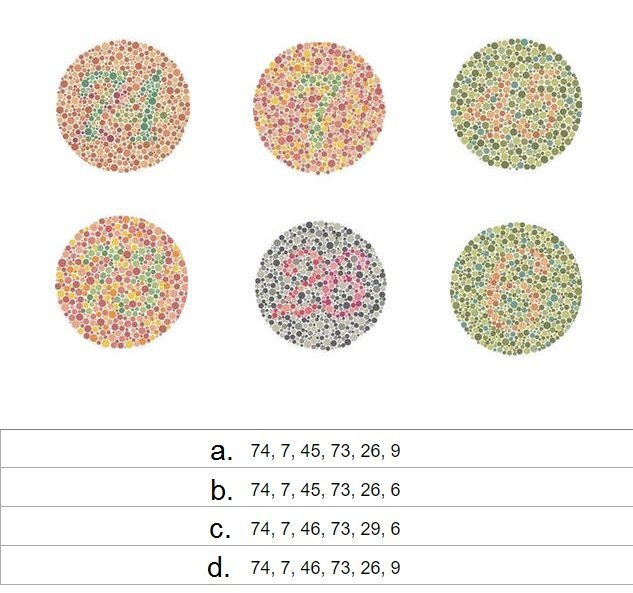The height and width of the screenshot is (593, 633).
Task: Click the number 46 in option c
Action: pos(310,528)
